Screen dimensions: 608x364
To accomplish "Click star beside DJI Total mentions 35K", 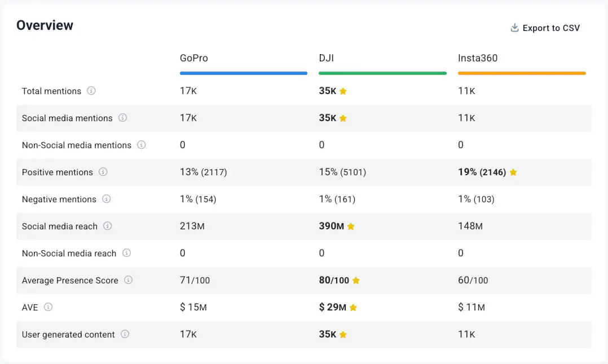I will (343, 91).
